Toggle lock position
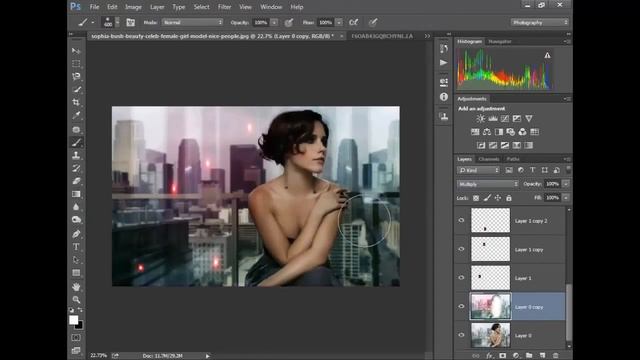 (498, 198)
